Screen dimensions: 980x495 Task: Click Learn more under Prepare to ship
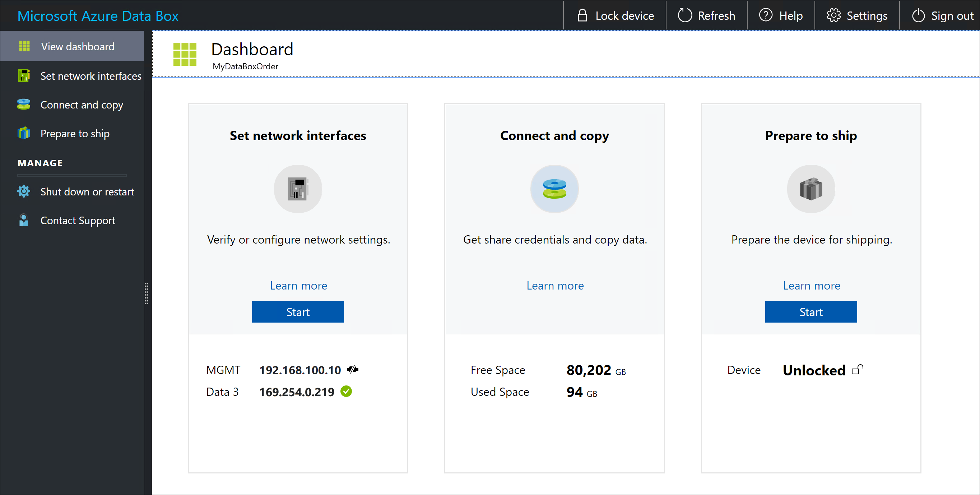[x=811, y=285]
